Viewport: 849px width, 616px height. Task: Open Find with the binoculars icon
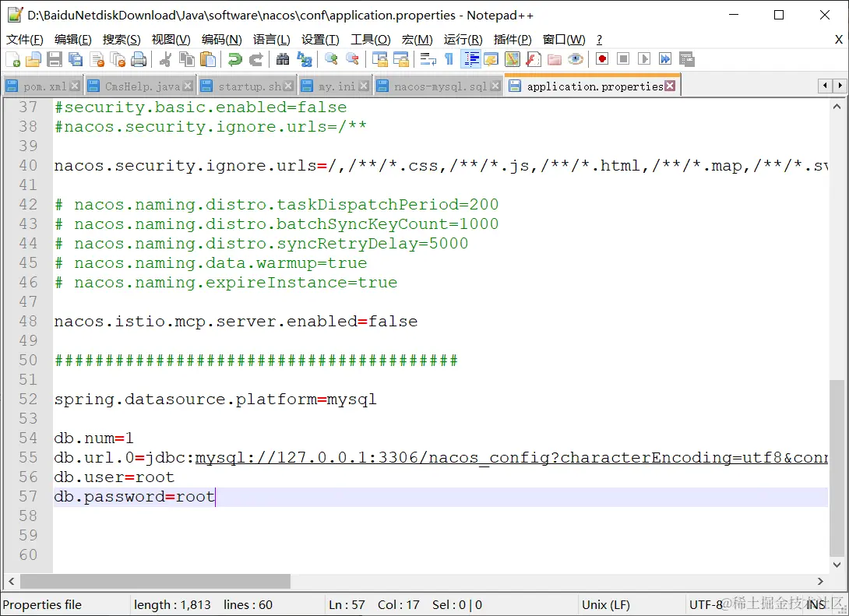point(283,59)
